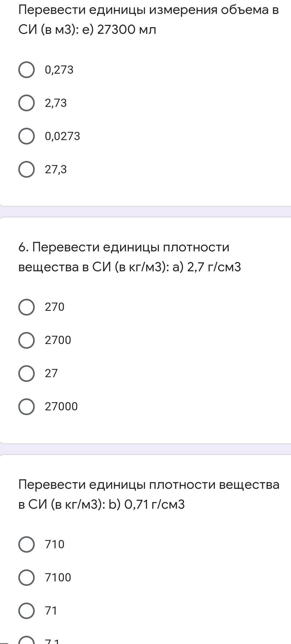Screen dimensions: 291x644
Task: Choose the 7100 answer radio button
Action: (27, 578)
